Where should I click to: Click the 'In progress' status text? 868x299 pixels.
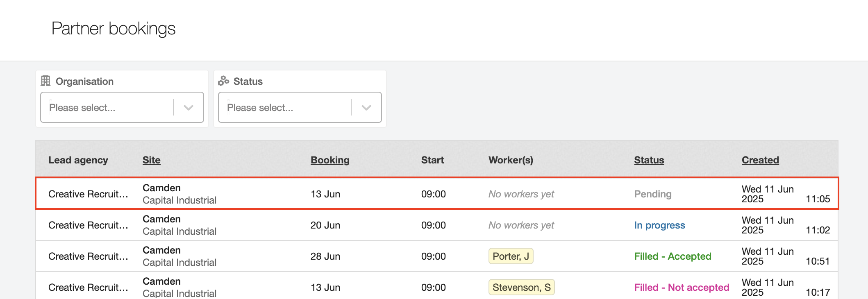click(x=659, y=225)
